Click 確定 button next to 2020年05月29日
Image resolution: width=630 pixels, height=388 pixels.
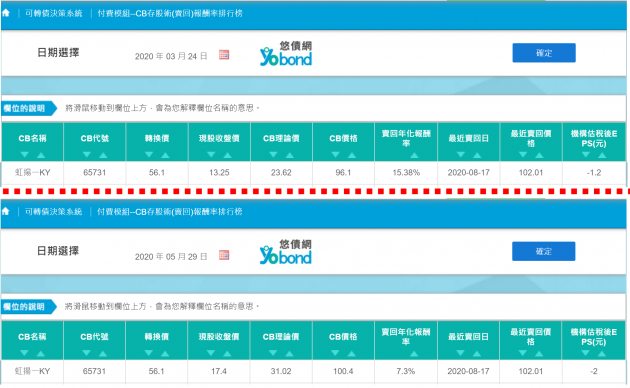point(544,251)
